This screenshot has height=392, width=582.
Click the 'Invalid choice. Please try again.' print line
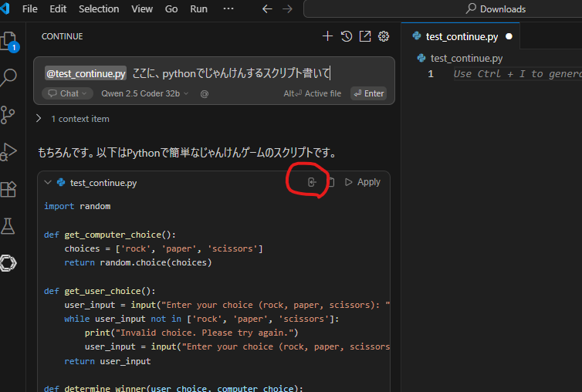191,333
